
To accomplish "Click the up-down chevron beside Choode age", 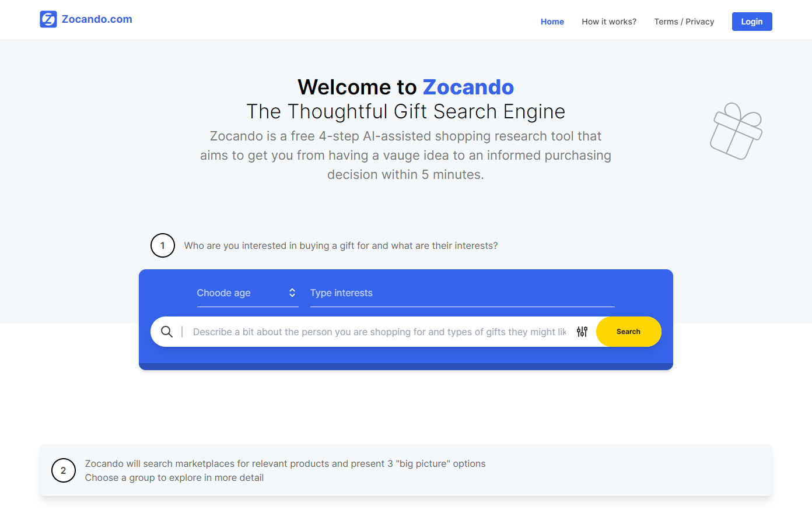I will (x=292, y=293).
